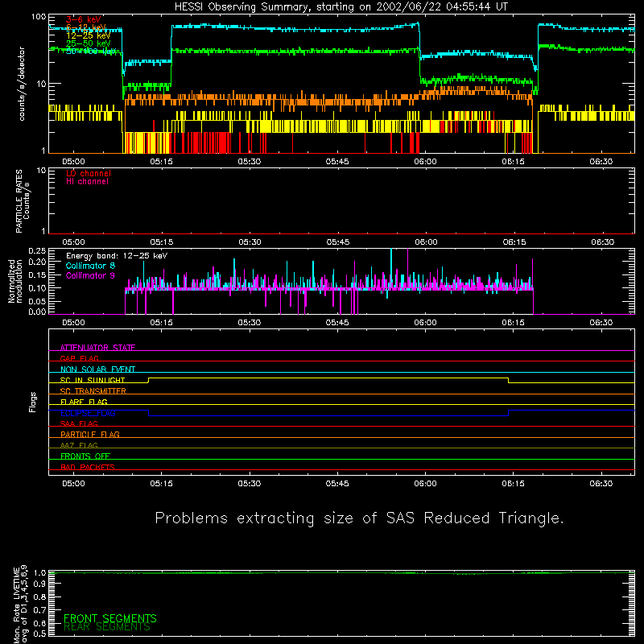
Task: Click the vertical 'Flags' axis label
Action: point(32,402)
